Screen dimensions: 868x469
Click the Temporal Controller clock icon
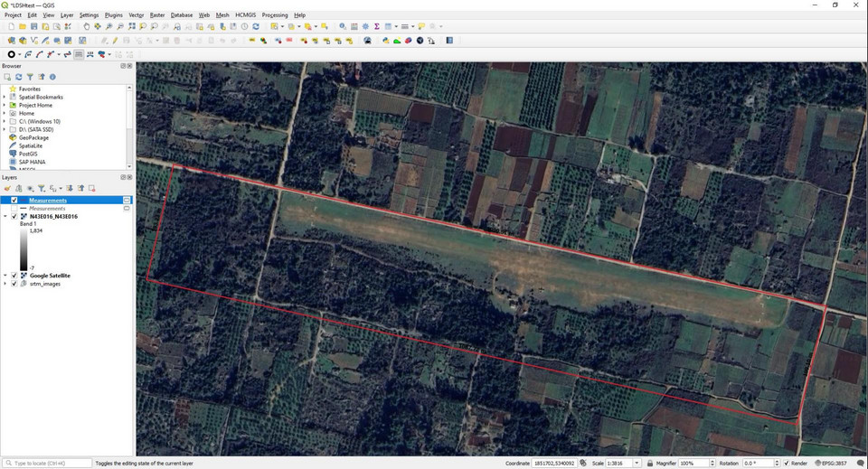(244, 26)
